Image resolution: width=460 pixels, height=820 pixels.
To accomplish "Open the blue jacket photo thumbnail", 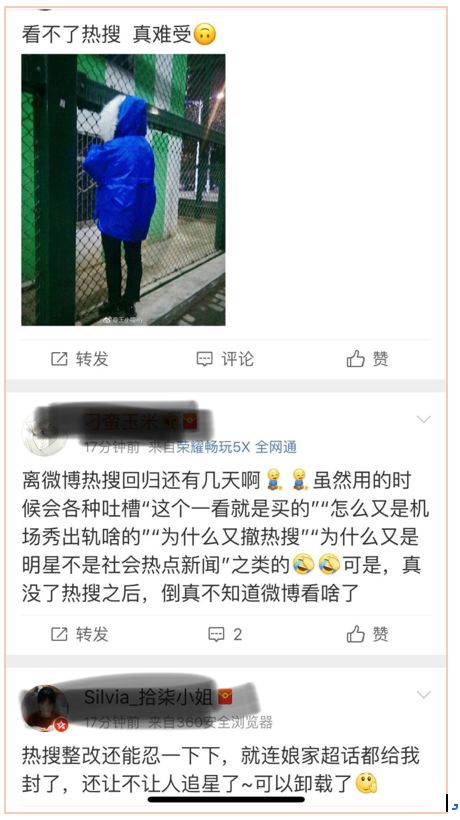I will click(123, 190).
